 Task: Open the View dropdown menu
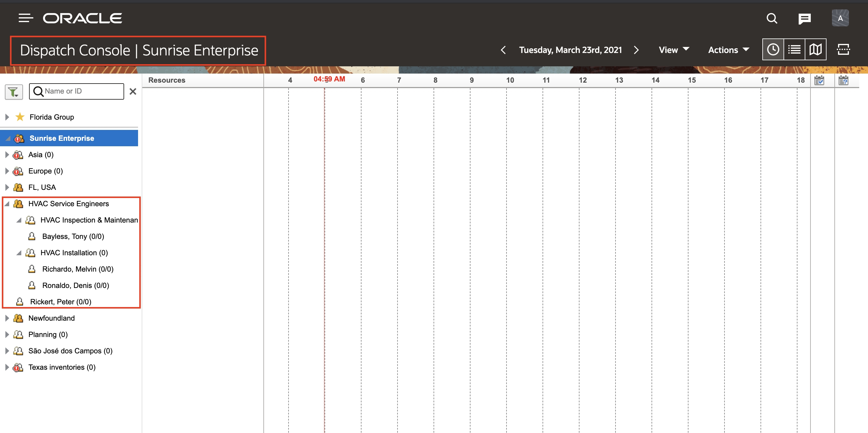pos(674,50)
